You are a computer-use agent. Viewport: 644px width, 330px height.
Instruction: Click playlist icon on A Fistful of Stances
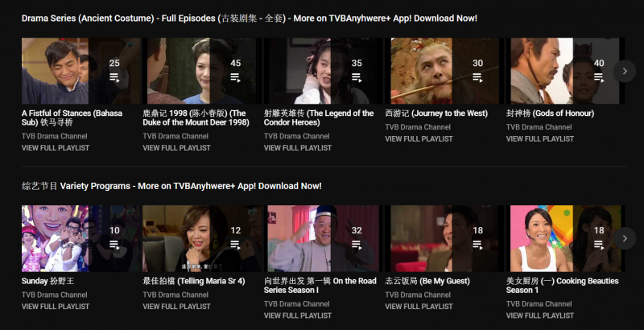tap(114, 77)
